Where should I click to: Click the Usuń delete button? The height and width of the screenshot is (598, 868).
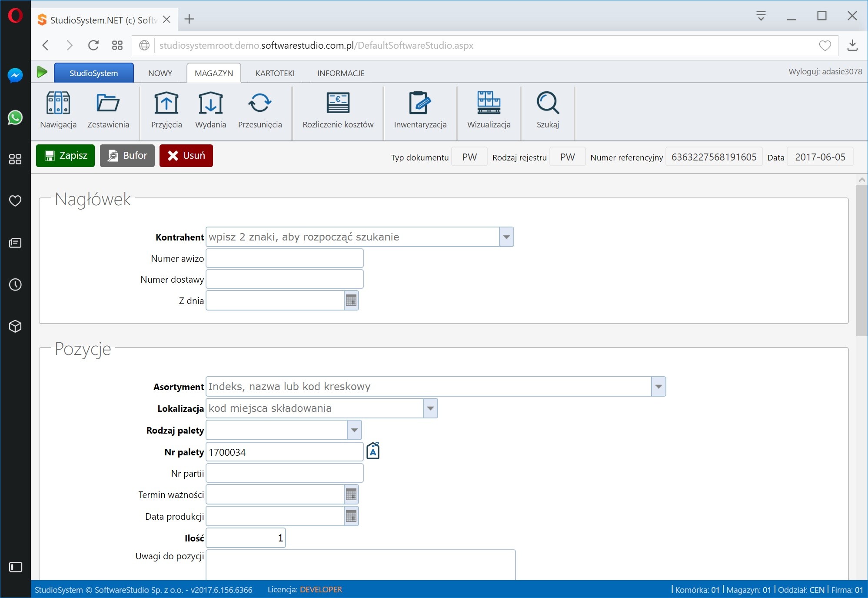click(186, 156)
